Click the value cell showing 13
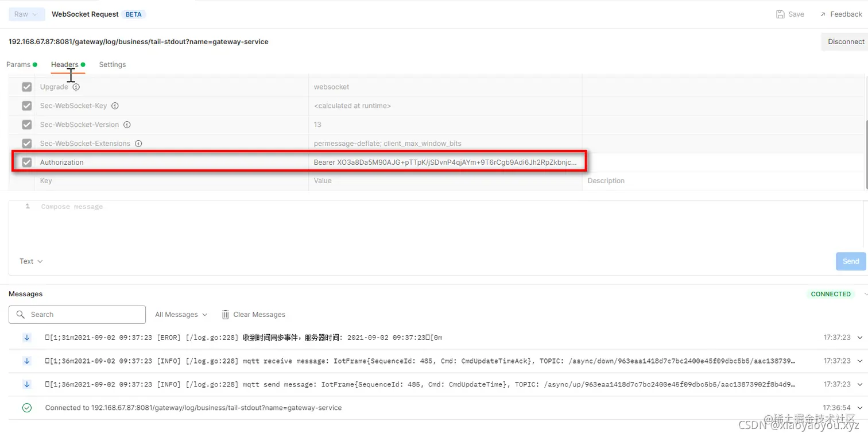Image resolution: width=868 pixels, height=437 pixels. 445,125
